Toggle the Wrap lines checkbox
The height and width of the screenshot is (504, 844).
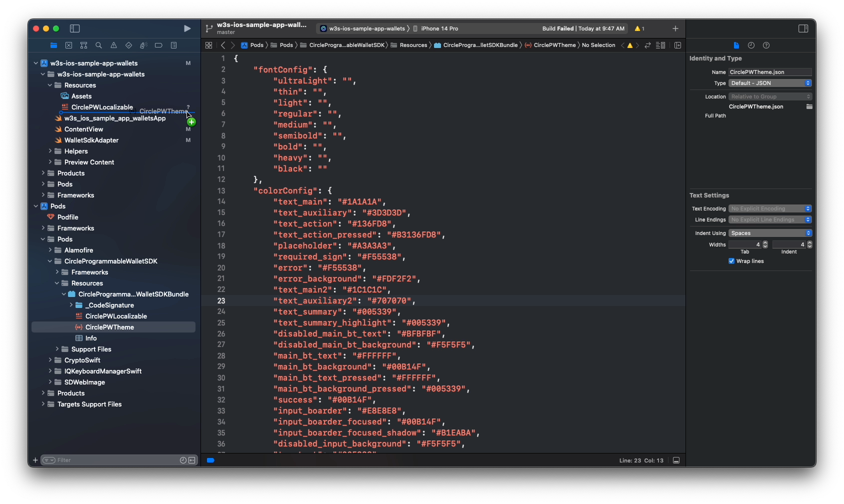pyautogui.click(x=731, y=261)
